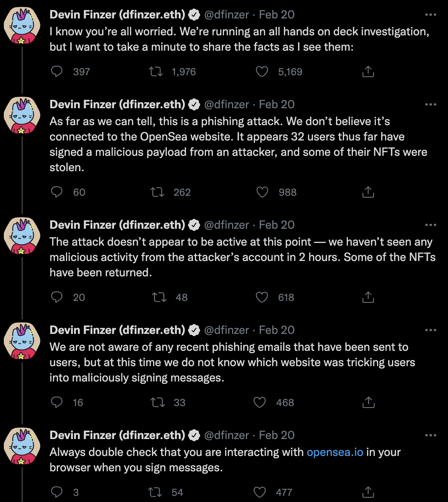Viewport: 448px width, 502px height.
Task: Open the Feb 20 timestamp on the phishing emails tweet
Action: (x=277, y=330)
